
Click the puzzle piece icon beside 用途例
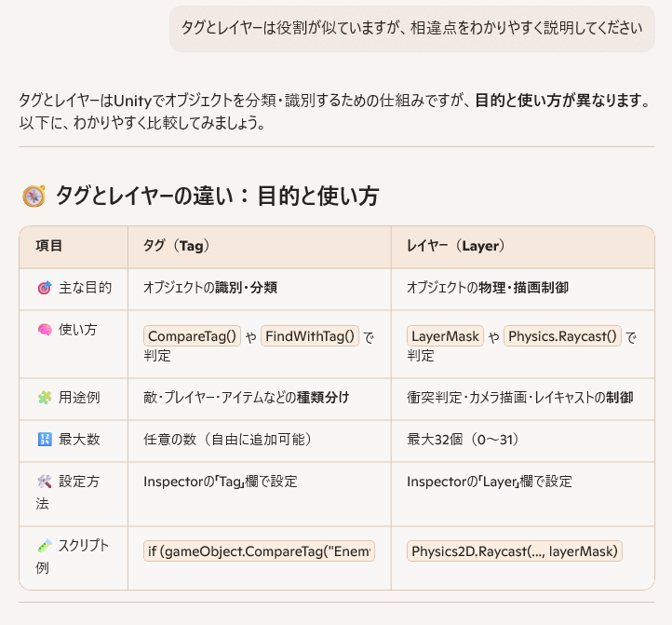point(44,397)
